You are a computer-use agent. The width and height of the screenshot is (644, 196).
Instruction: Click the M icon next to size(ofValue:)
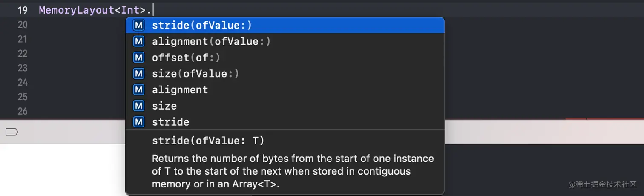tap(139, 74)
